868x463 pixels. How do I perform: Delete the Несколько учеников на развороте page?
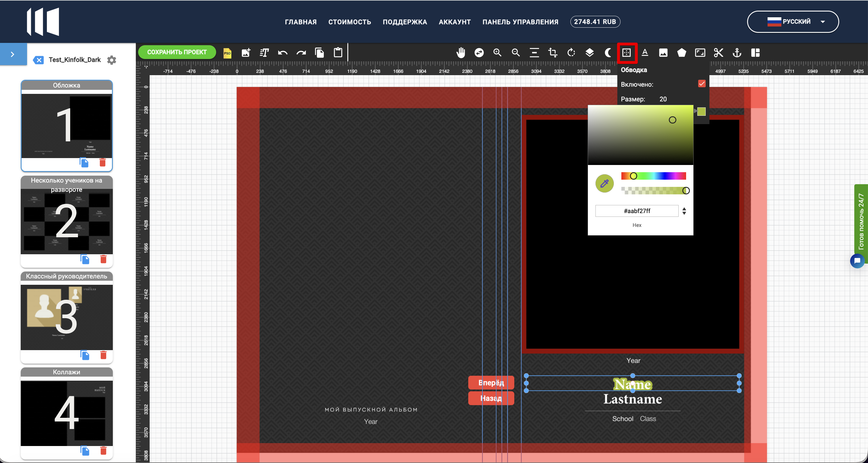[103, 259]
